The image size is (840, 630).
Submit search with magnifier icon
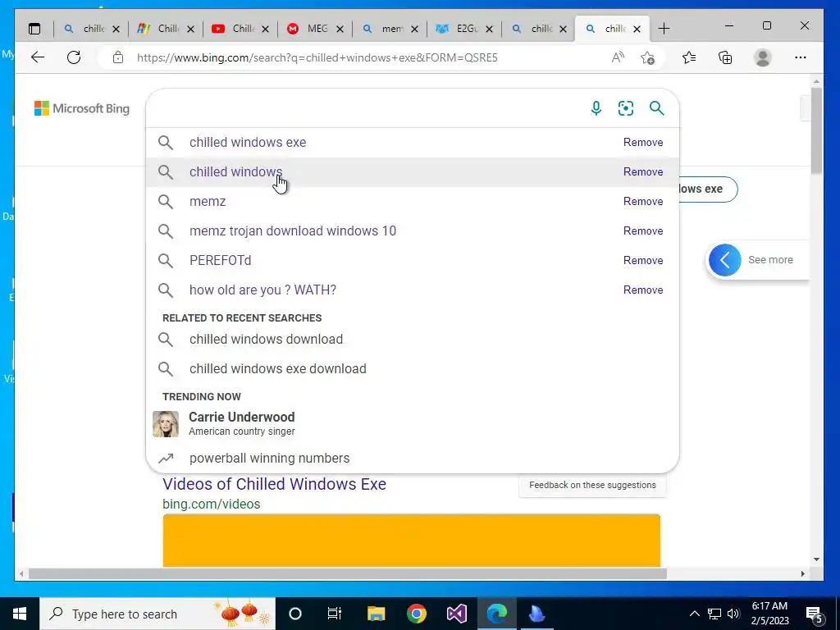pyautogui.click(x=657, y=108)
